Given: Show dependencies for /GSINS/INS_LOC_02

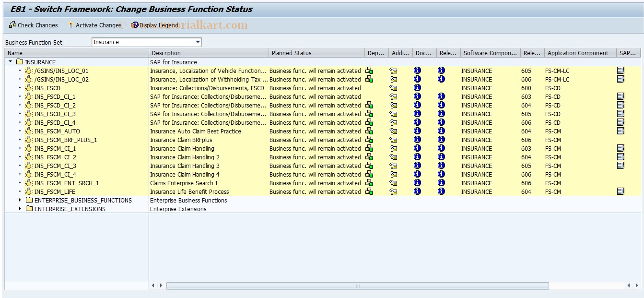Looking at the screenshot, I should [x=369, y=79].
